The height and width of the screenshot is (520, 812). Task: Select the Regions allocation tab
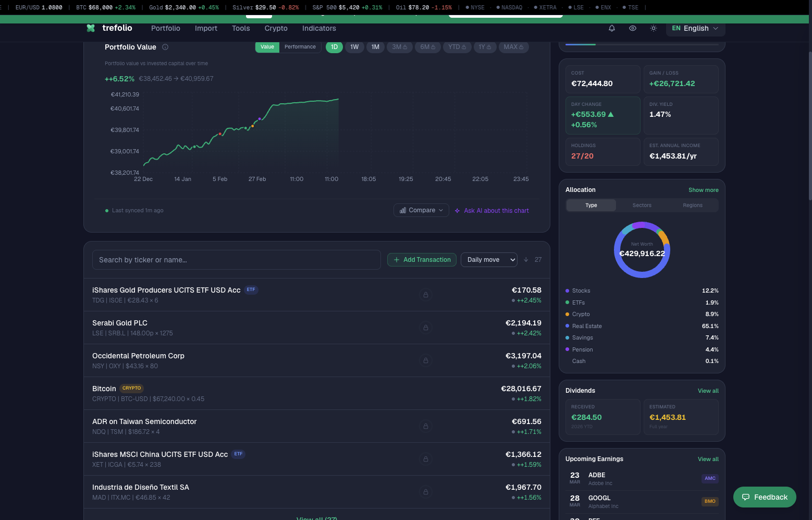[x=693, y=205]
